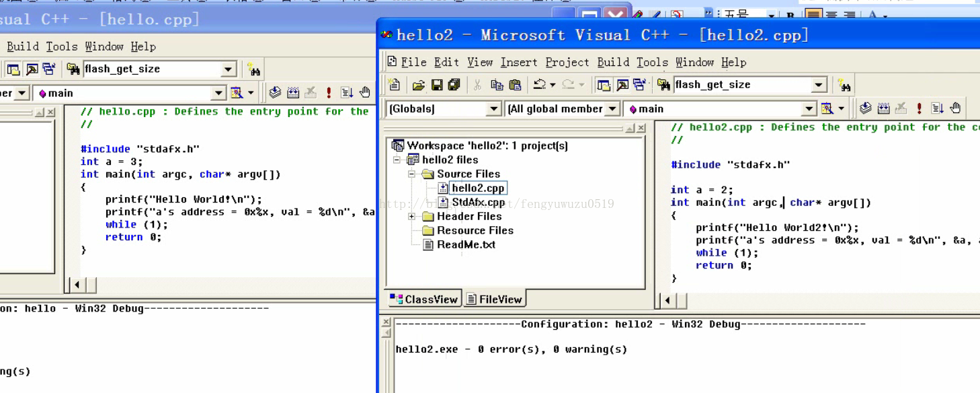Image resolution: width=980 pixels, height=393 pixels.
Task: Click Insert Breakpoint hand icon in hello2 window
Action: pyautogui.click(x=955, y=108)
